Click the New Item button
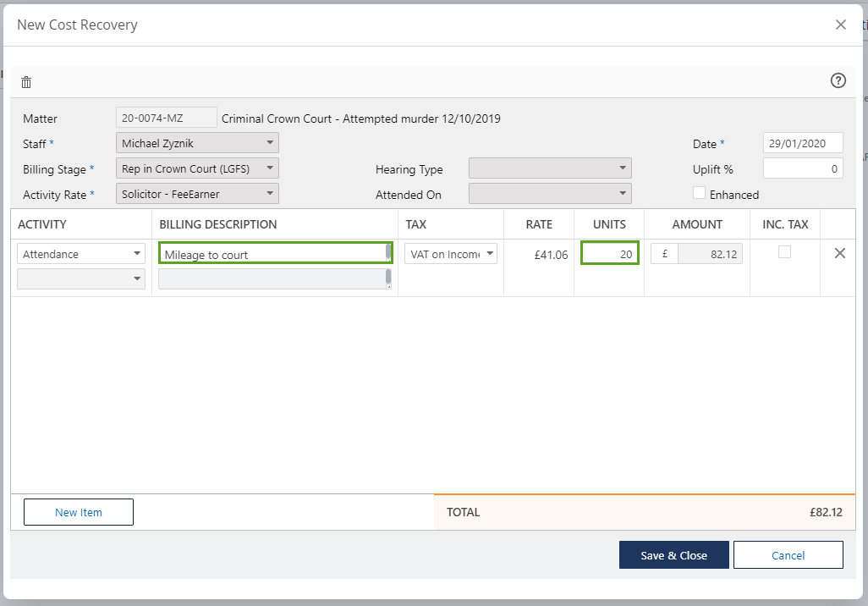Screen dimensions: 868x606 coord(79,512)
